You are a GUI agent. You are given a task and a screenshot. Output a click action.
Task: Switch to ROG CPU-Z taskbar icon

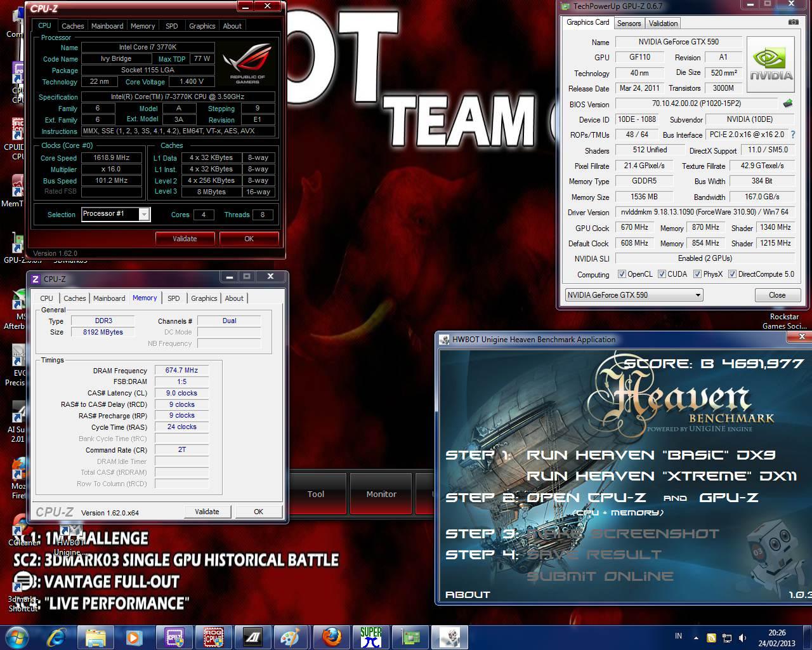213,637
